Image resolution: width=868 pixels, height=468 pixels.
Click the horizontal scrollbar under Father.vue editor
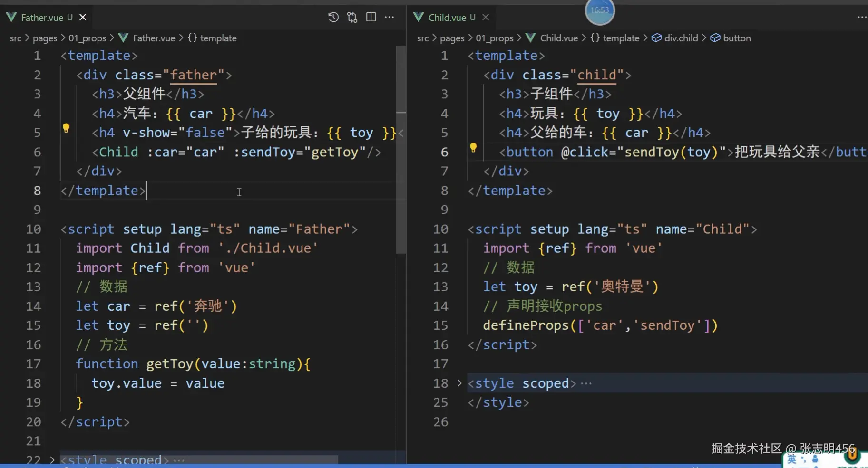click(199, 459)
